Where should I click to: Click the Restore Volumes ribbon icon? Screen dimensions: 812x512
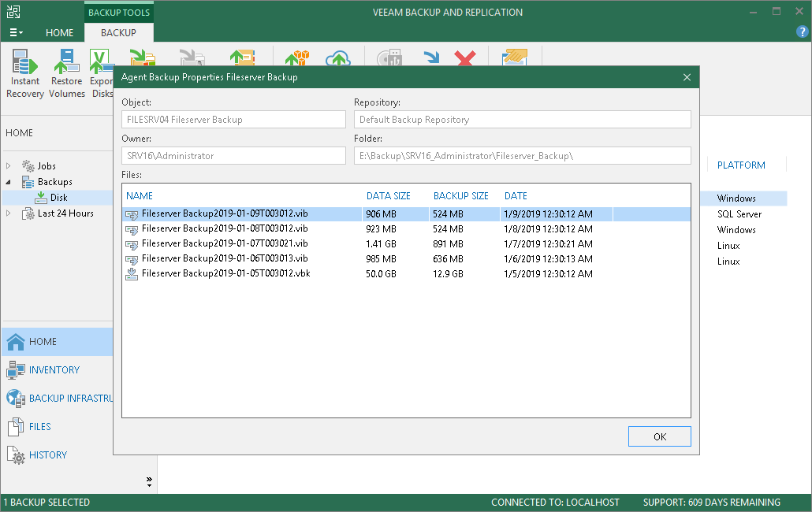coord(67,61)
